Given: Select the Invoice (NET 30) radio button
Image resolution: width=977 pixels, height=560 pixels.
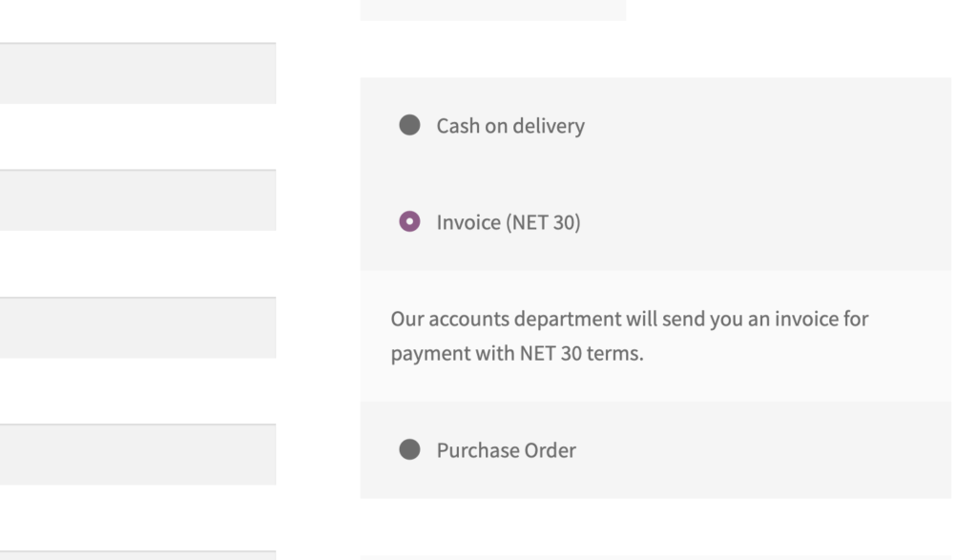Looking at the screenshot, I should point(409,221).
